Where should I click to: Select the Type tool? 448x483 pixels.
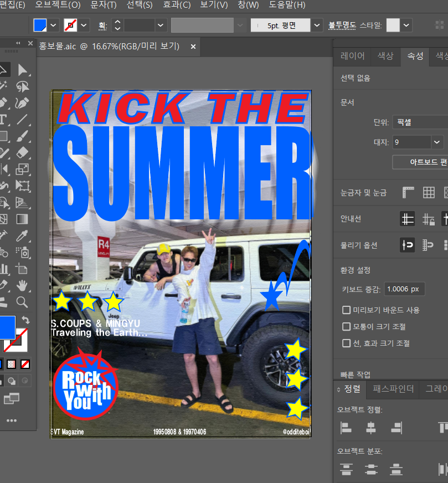click(3, 120)
